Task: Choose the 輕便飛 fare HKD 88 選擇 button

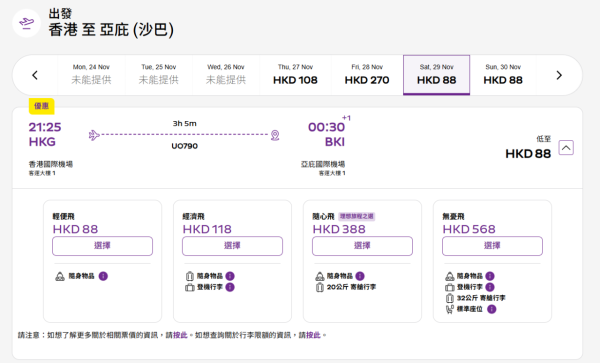Action: (x=103, y=246)
